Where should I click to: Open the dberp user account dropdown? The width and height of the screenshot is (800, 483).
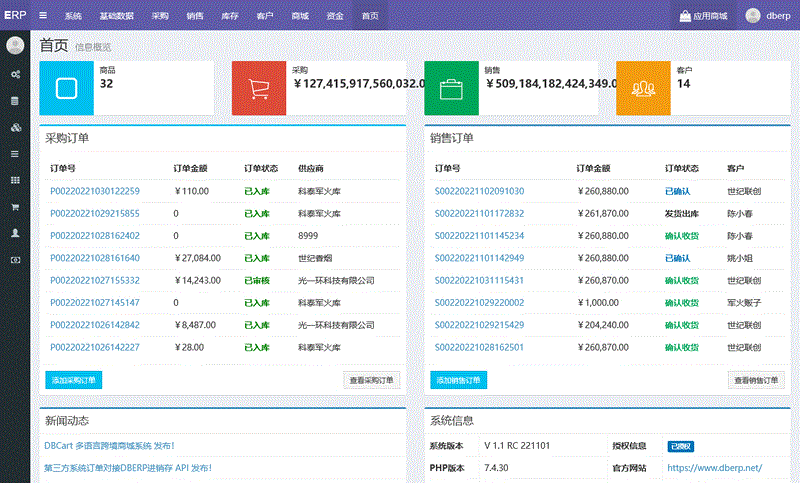pyautogui.click(x=766, y=16)
